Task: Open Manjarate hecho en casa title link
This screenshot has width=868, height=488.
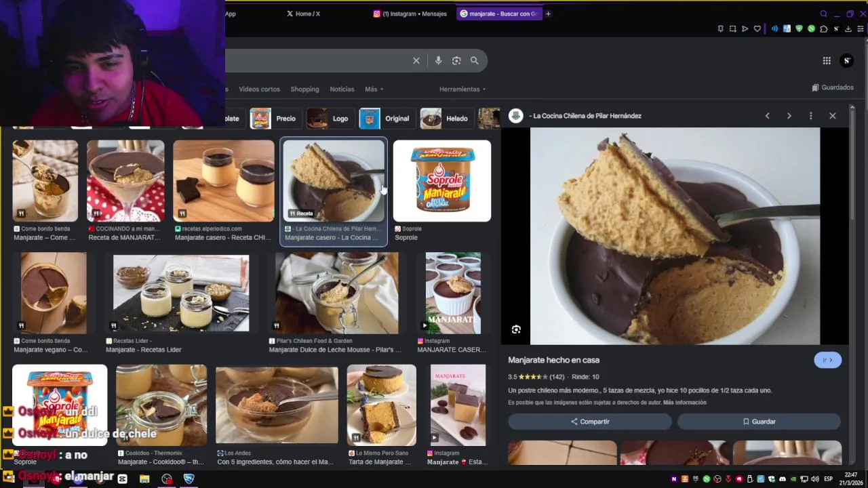Action: click(x=553, y=360)
